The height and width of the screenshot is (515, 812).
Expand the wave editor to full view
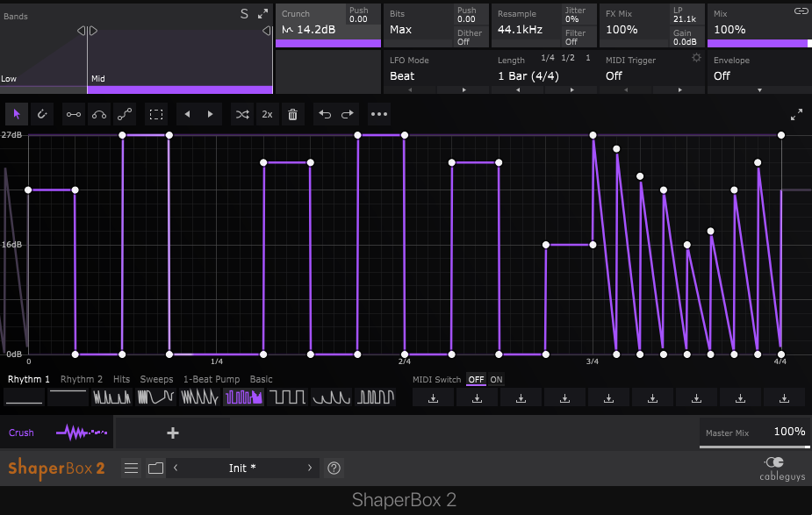tap(796, 114)
